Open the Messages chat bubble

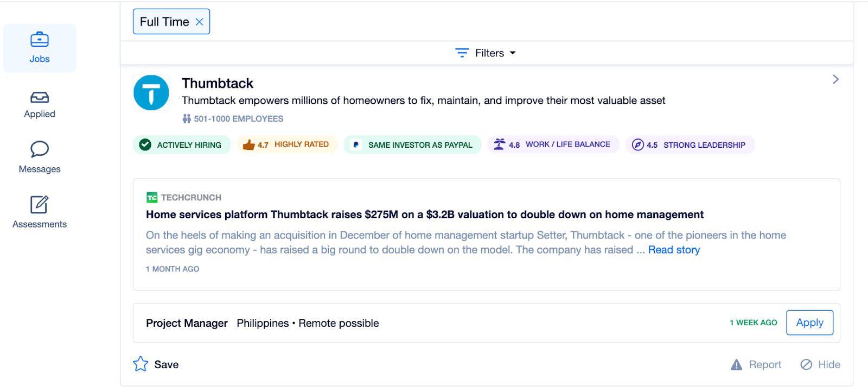coord(40,149)
